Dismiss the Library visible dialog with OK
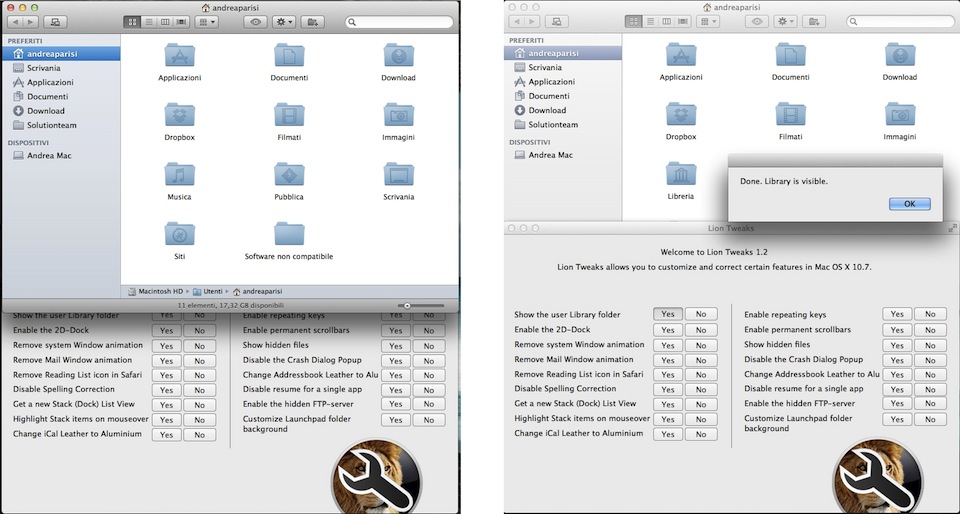 coord(910,204)
